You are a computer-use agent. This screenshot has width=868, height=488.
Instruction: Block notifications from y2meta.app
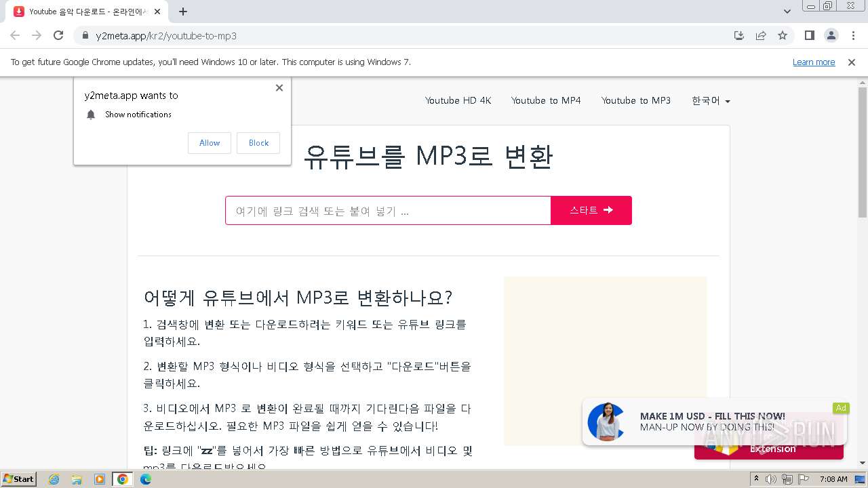(258, 143)
